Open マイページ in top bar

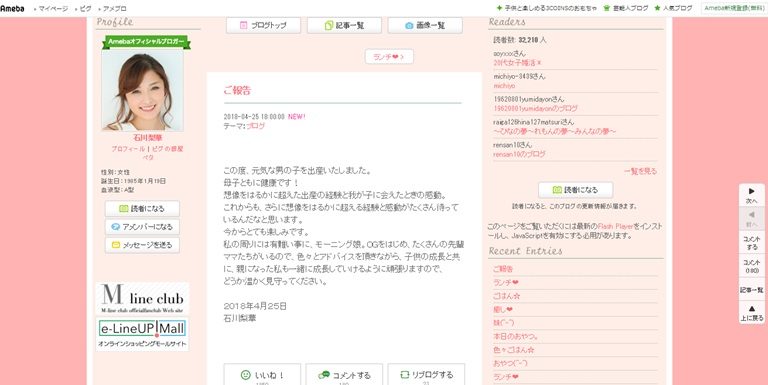click(x=53, y=9)
